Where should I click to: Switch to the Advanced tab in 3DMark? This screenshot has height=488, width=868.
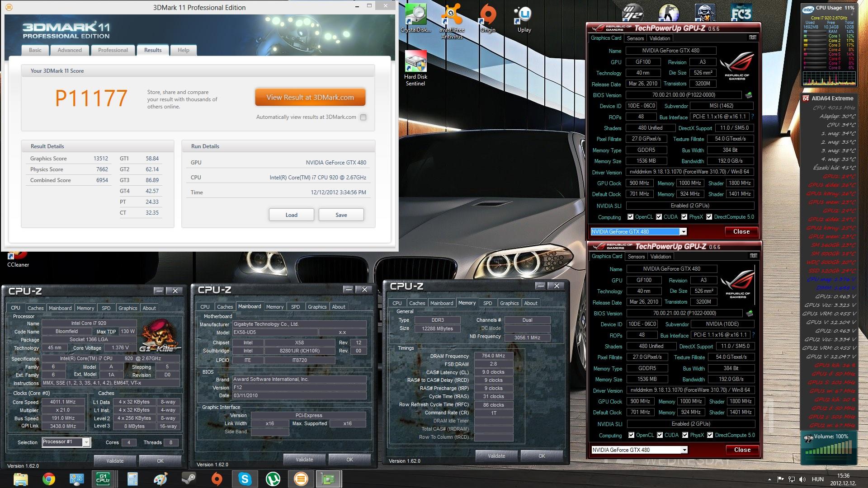70,50
